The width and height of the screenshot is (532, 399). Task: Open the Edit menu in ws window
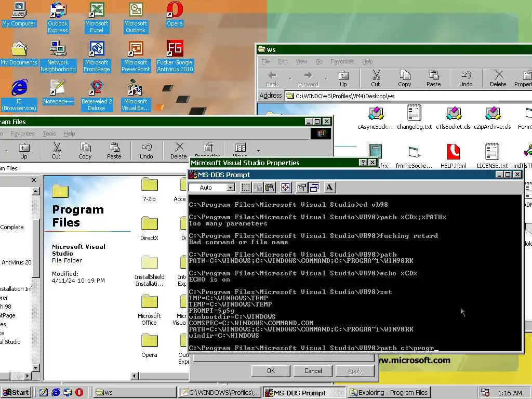tap(283, 61)
